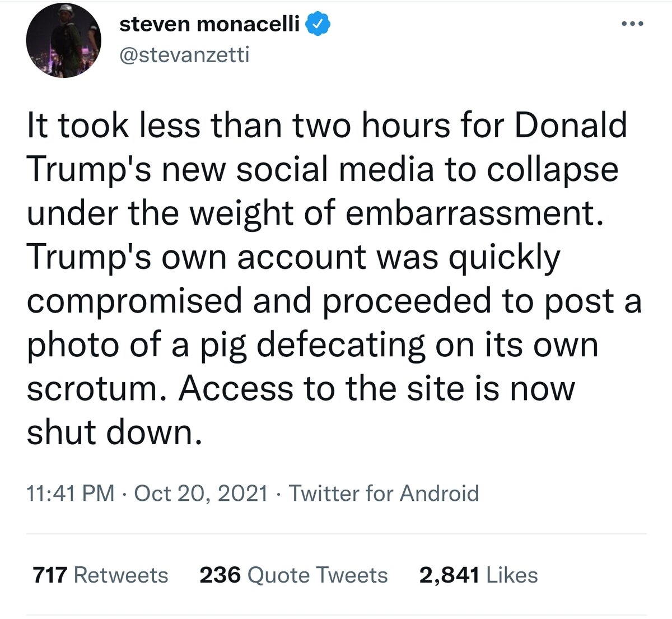
Task: Click the Oct 20, 2021 date
Action: click(x=201, y=494)
